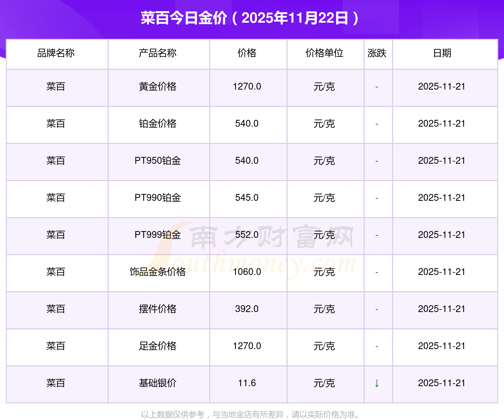Select date 2025-11-21 in the 铂金价格 row
Image resolution: width=504 pixels, height=420 pixels.
(x=442, y=124)
